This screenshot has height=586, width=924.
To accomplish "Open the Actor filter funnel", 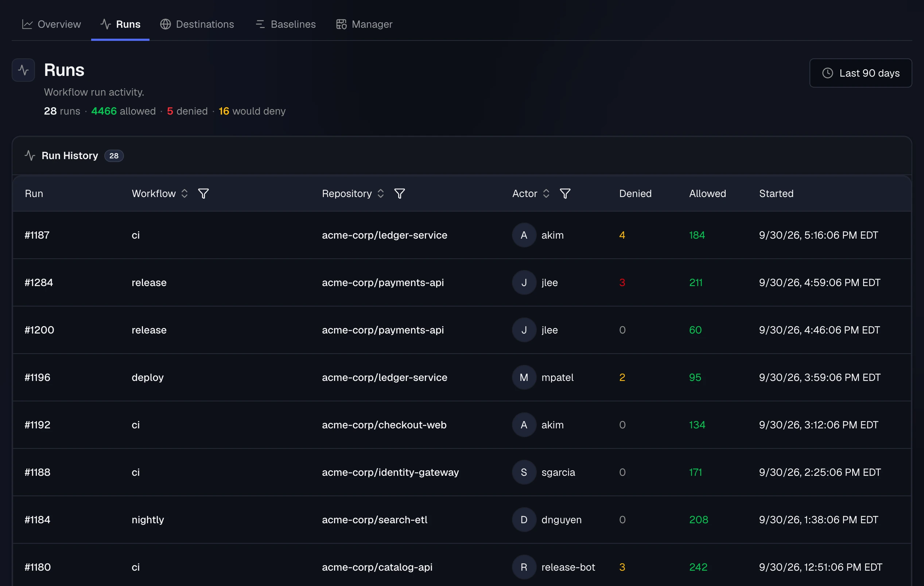I will [x=565, y=193].
